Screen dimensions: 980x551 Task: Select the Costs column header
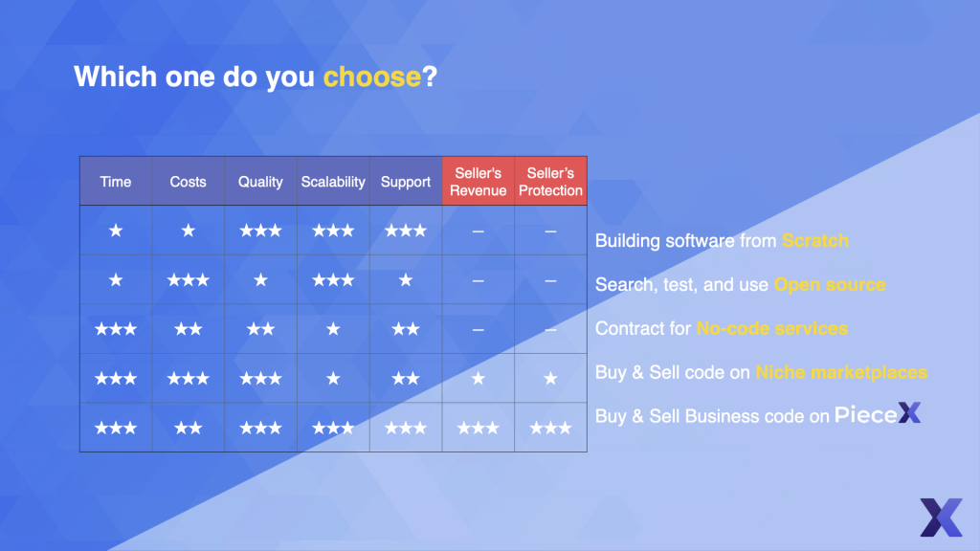pyautogui.click(x=189, y=182)
